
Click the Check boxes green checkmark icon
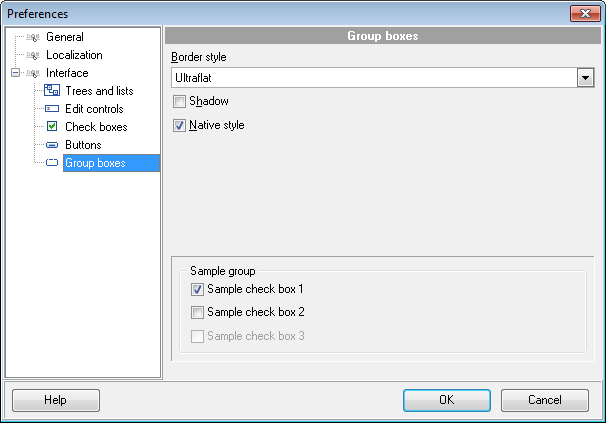(x=52, y=128)
